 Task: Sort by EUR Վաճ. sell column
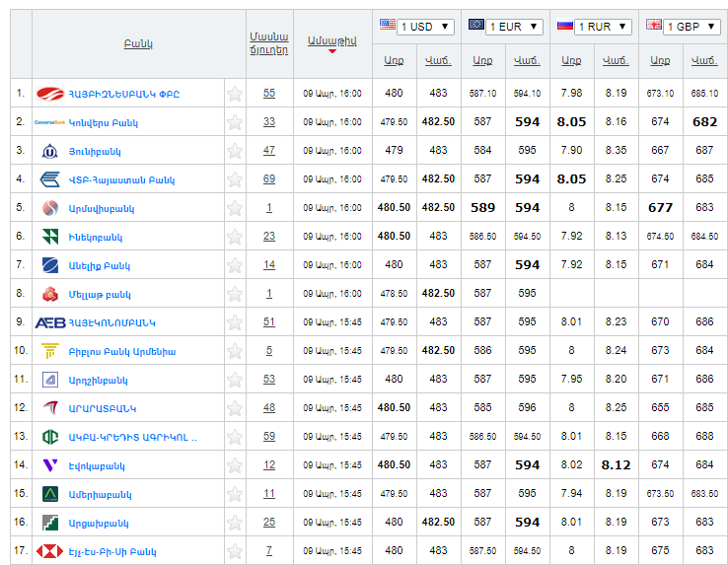(527, 60)
